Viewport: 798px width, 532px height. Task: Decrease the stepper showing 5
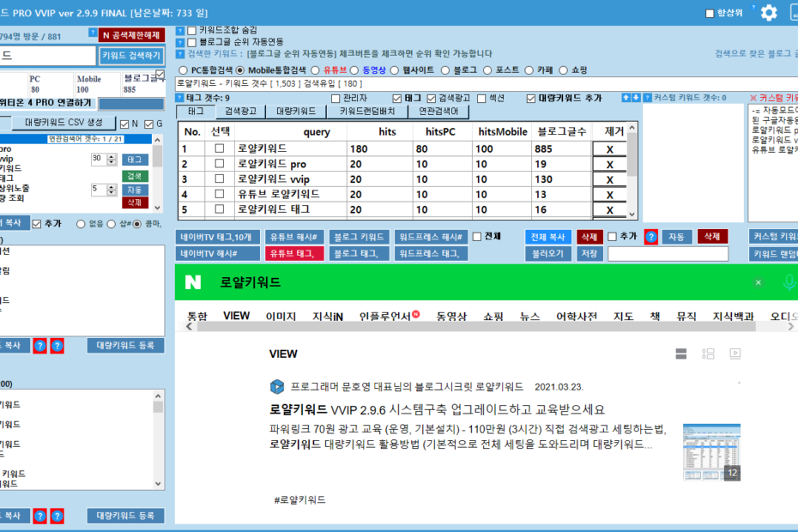tap(112, 192)
